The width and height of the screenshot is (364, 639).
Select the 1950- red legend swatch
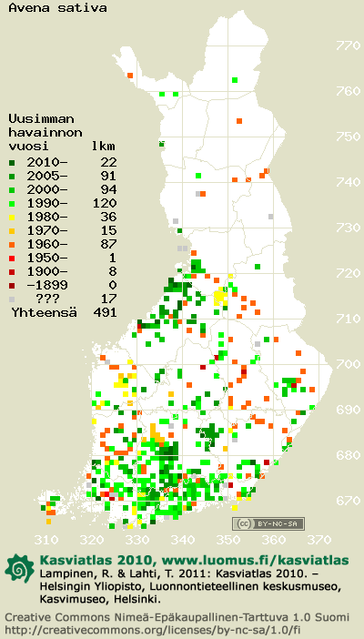tap(12, 258)
